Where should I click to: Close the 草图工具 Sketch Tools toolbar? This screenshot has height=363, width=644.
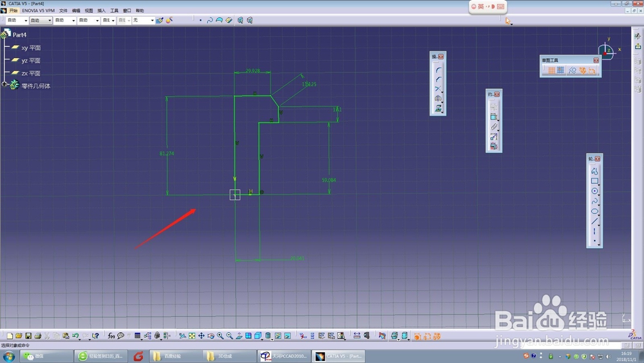(596, 60)
